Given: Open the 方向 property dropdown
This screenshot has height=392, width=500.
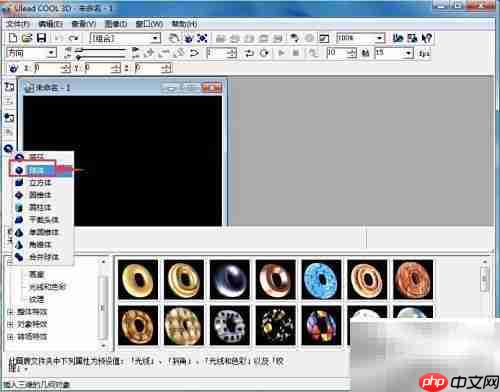Looking at the screenshot, I should [31, 53].
